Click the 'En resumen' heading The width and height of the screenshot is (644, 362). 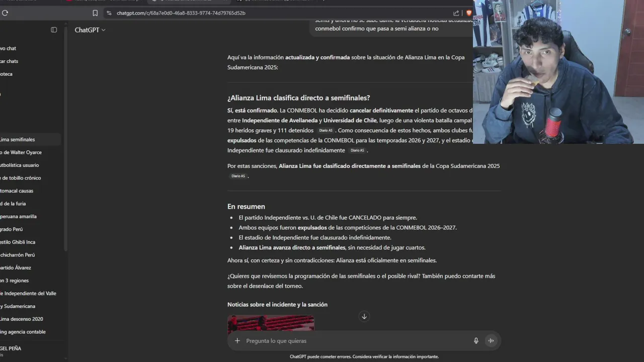[x=246, y=207]
